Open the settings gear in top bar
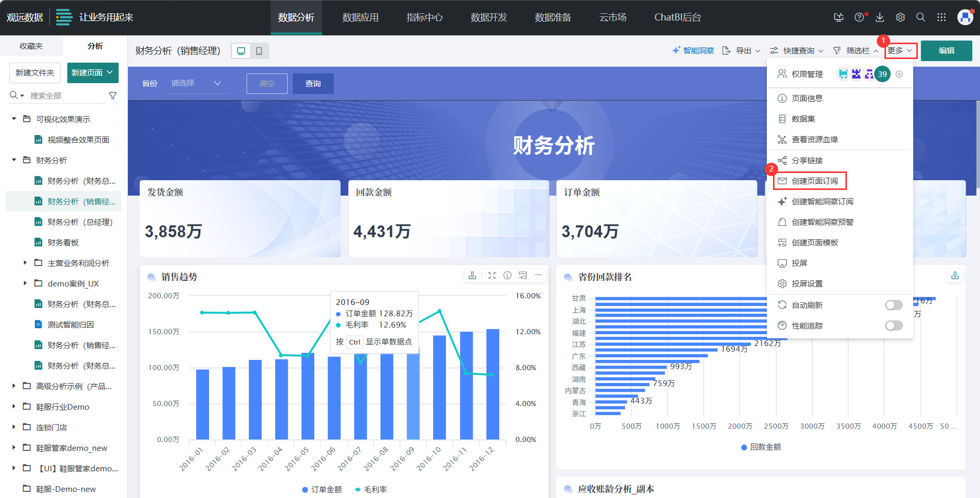The image size is (980, 498). 900,17
